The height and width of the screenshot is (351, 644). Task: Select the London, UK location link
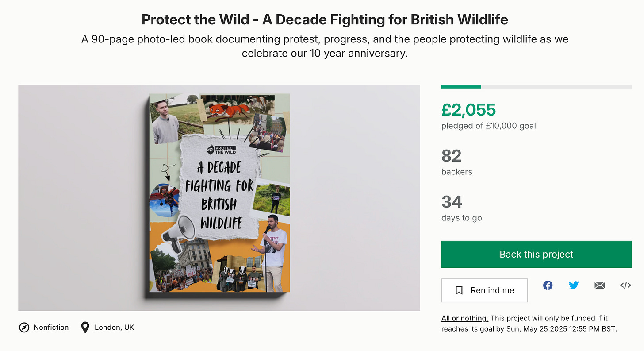coord(114,328)
